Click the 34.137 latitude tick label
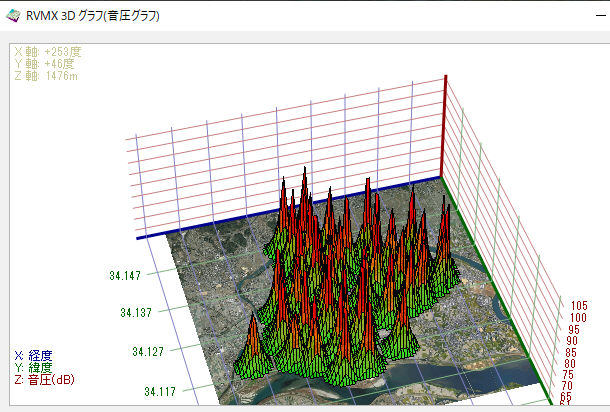 pyautogui.click(x=139, y=313)
